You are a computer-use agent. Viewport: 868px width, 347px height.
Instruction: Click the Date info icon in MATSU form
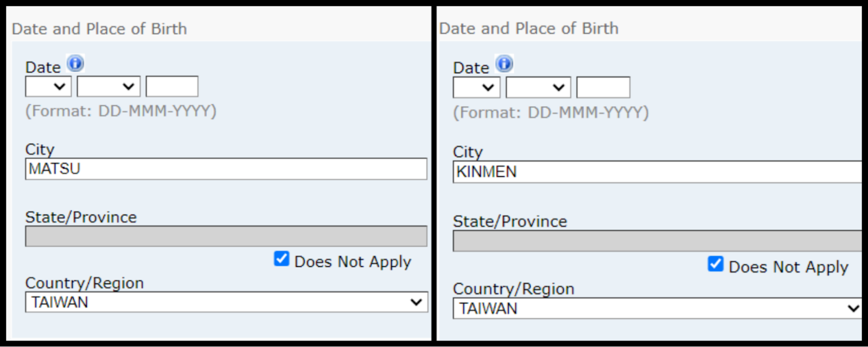pos(75,63)
